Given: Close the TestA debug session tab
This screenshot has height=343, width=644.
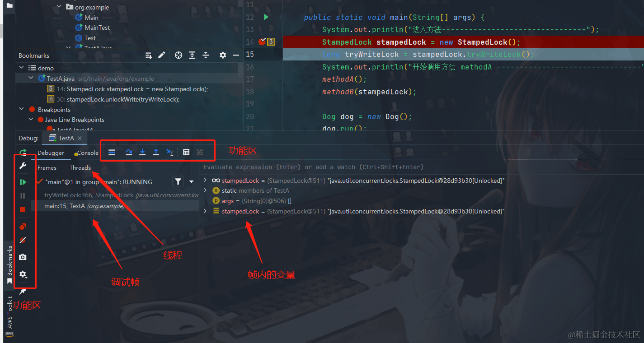Looking at the screenshot, I should pyautogui.click(x=80, y=138).
